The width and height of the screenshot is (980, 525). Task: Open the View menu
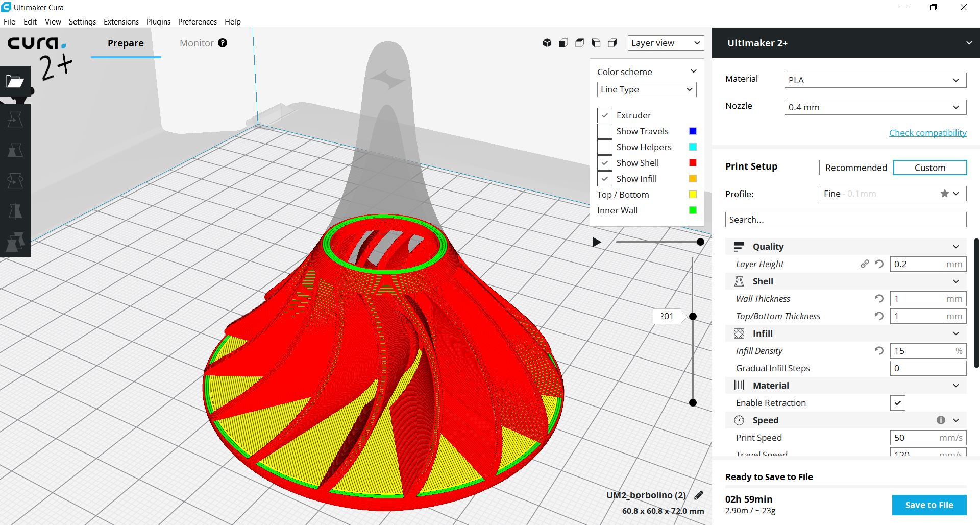pyautogui.click(x=53, y=22)
